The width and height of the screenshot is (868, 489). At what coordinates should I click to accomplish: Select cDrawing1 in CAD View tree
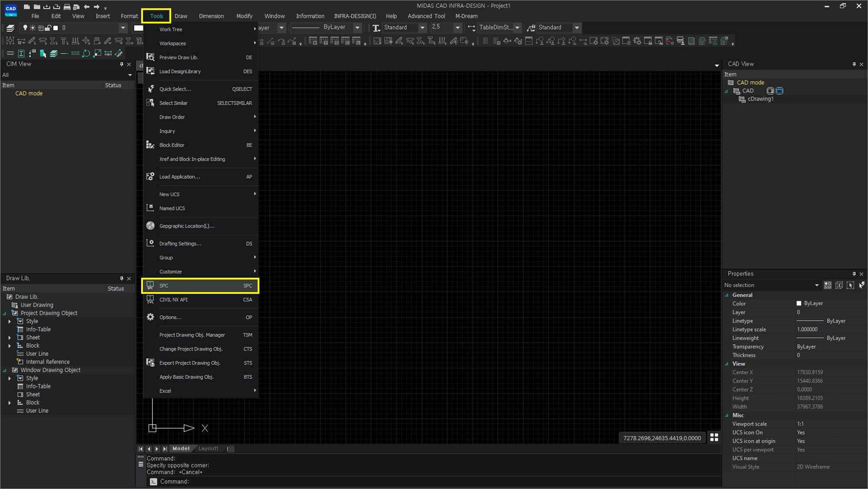point(760,99)
